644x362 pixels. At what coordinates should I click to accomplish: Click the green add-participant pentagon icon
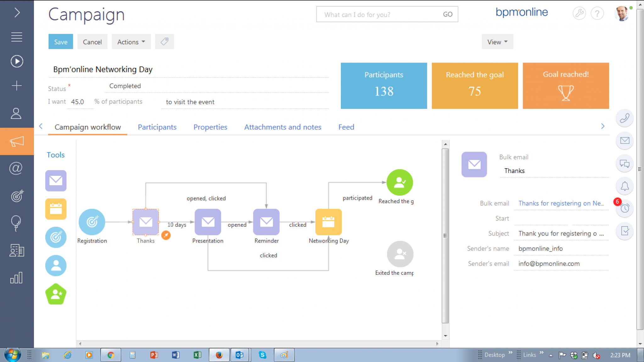tap(56, 294)
